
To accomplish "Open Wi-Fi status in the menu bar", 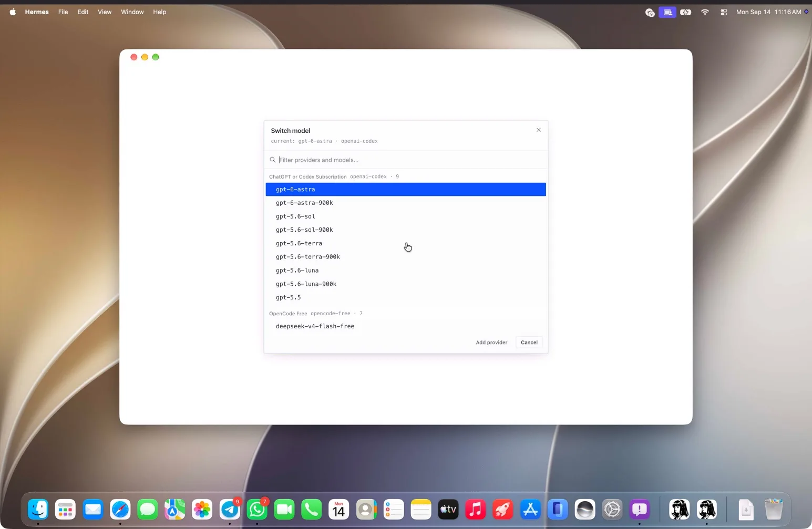I will (705, 12).
